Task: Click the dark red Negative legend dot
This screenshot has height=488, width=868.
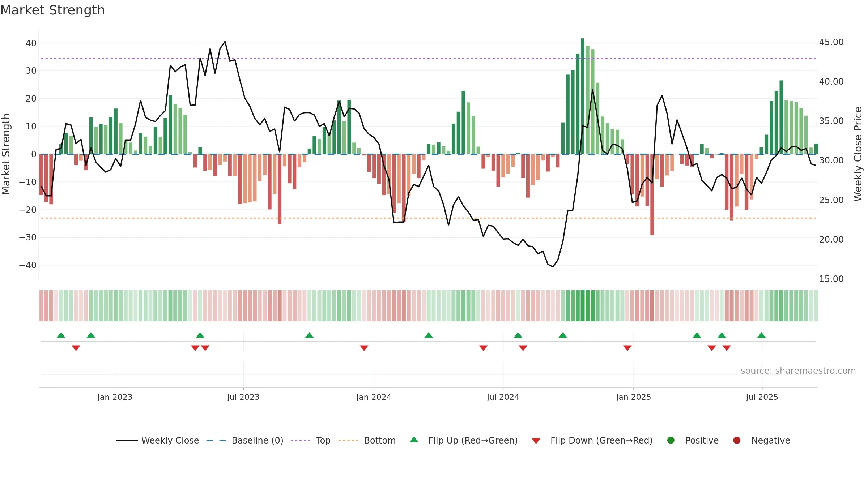Action: pos(737,440)
